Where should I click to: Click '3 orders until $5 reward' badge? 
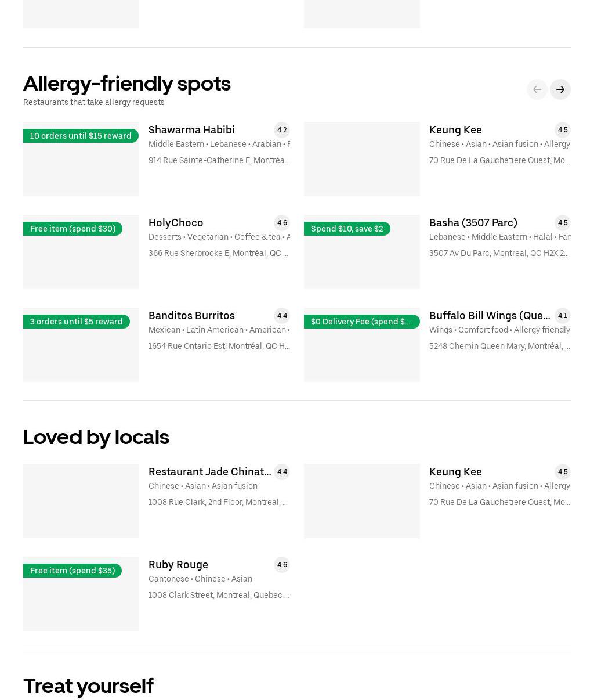(x=76, y=322)
